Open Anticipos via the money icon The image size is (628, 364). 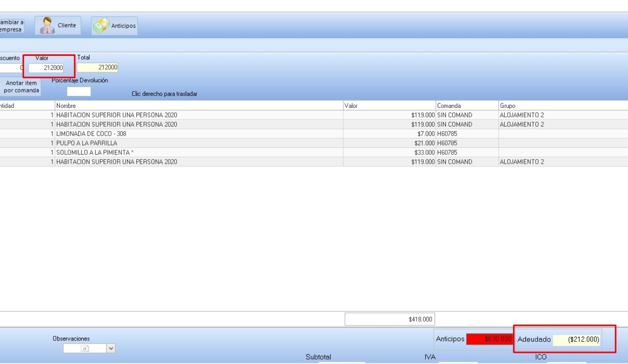tap(101, 26)
